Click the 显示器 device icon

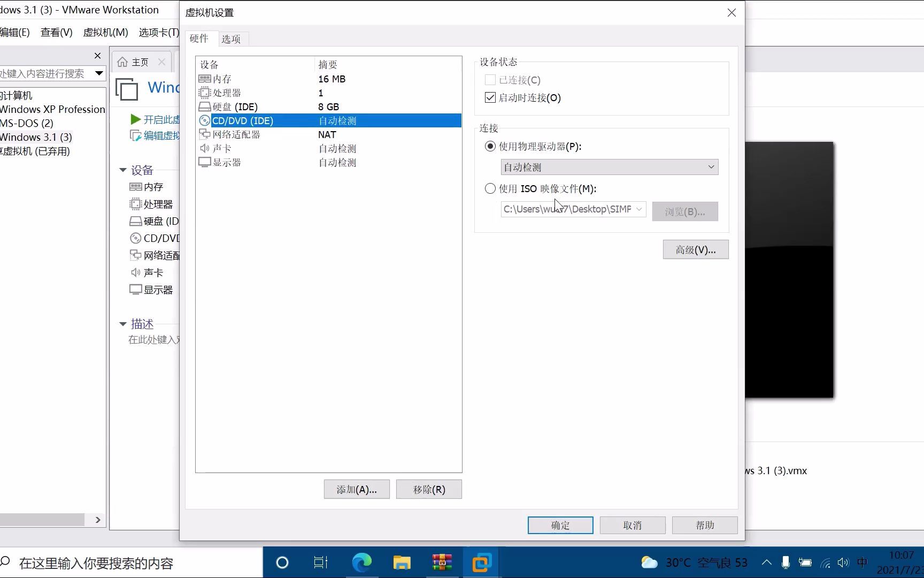136,290
